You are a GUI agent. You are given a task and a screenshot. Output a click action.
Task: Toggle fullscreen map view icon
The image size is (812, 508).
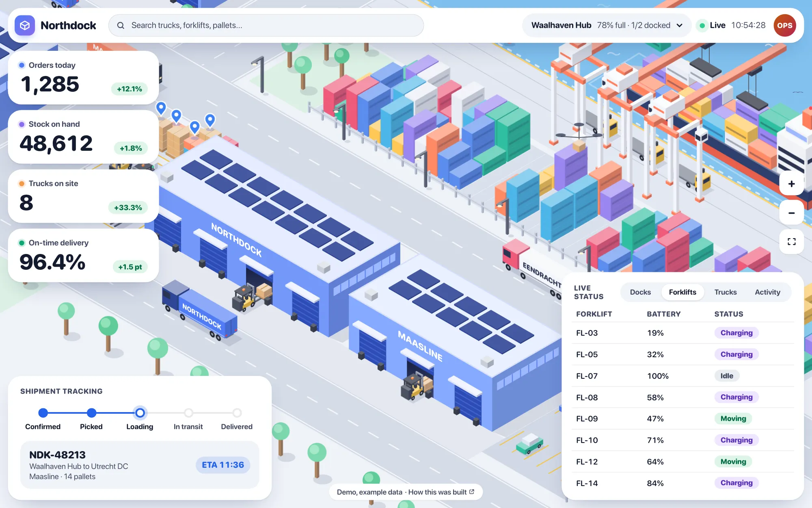point(791,242)
